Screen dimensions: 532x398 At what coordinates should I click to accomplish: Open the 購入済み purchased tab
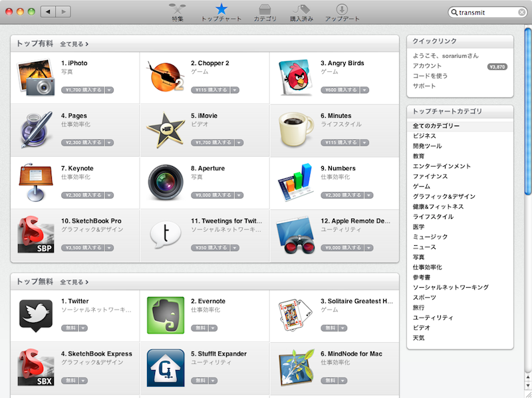(301, 13)
